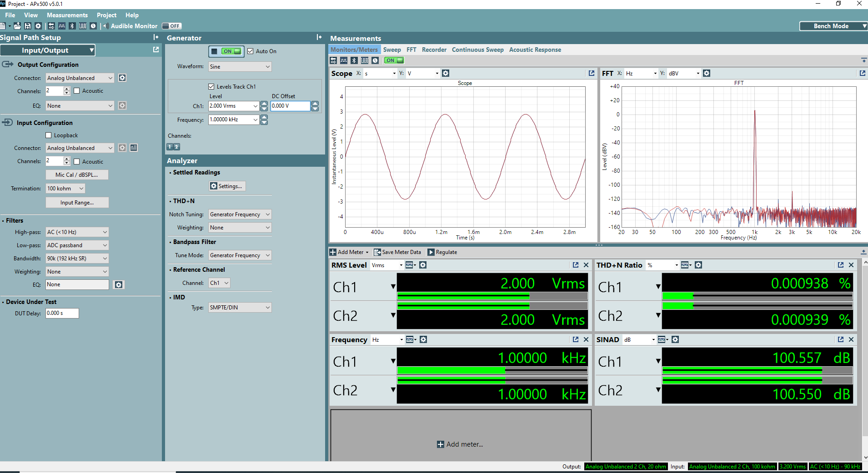Click Audible Monitor speaker icon
The width and height of the screenshot is (868, 473).
pos(105,26)
